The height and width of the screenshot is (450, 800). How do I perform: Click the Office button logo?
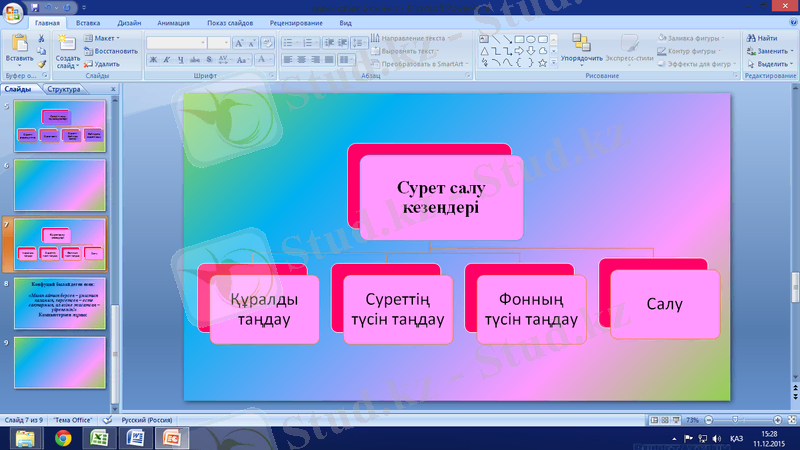coord(12,12)
